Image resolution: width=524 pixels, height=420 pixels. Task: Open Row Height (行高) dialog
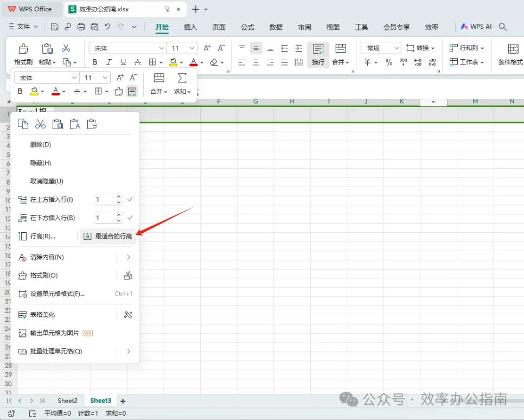pyautogui.click(x=37, y=236)
